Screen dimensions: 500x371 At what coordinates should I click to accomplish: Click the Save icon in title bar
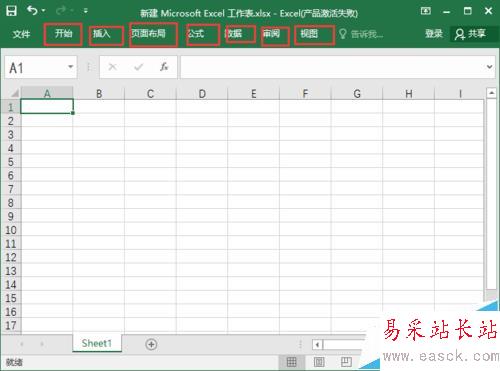point(11,11)
